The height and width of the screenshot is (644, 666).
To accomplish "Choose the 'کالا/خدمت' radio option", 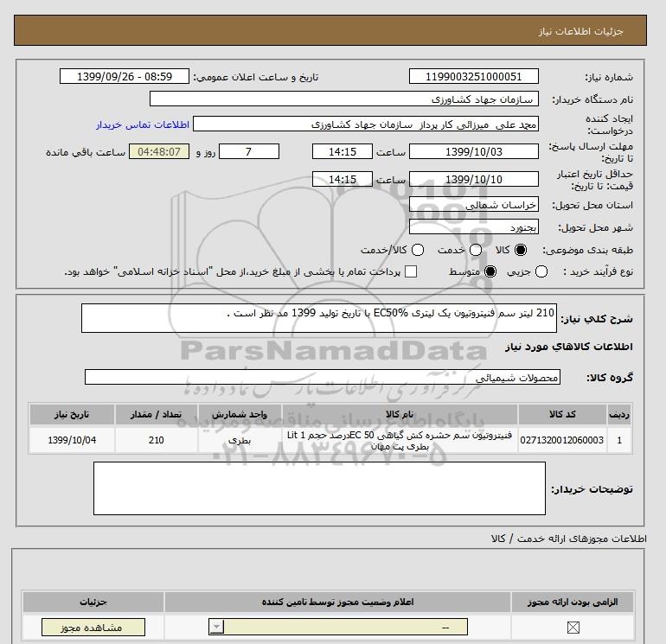I will [x=418, y=250].
